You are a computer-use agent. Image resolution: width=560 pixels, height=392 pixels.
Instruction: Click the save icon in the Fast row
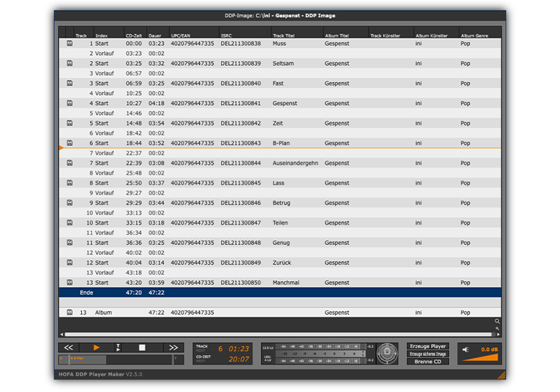pyautogui.click(x=69, y=83)
